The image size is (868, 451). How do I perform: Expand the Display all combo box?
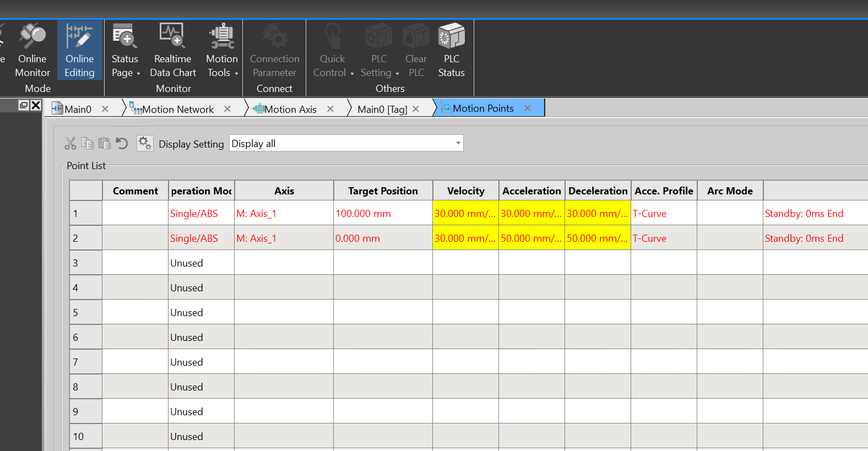[457, 143]
